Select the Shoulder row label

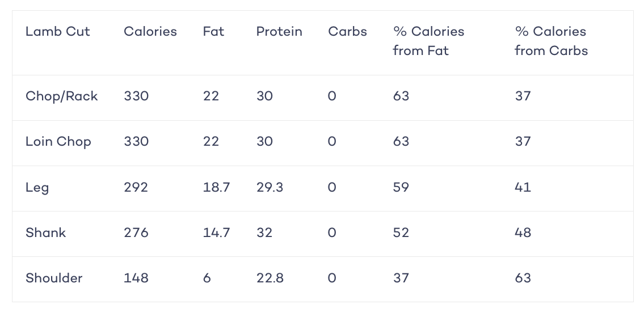54,278
